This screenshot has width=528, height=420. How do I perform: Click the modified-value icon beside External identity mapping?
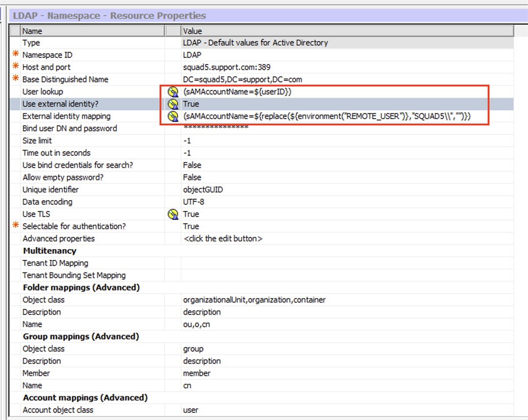click(172, 117)
